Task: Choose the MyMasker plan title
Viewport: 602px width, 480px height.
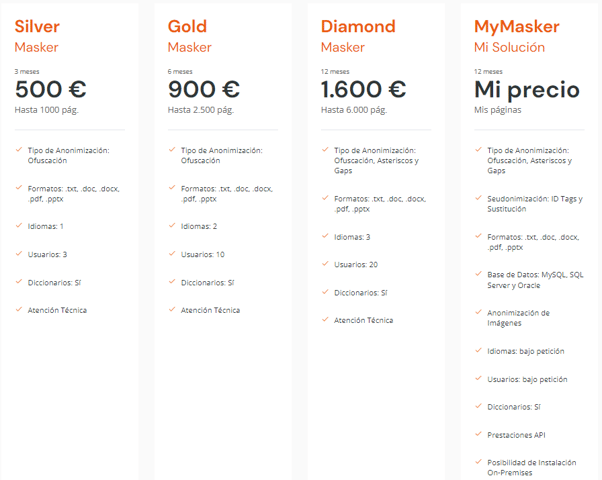Action: 517,26
